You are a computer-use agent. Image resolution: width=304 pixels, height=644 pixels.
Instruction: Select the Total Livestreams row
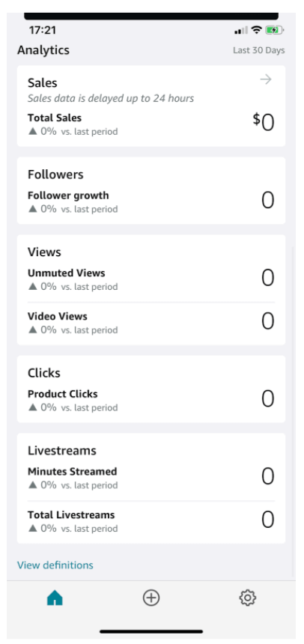click(151, 521)
